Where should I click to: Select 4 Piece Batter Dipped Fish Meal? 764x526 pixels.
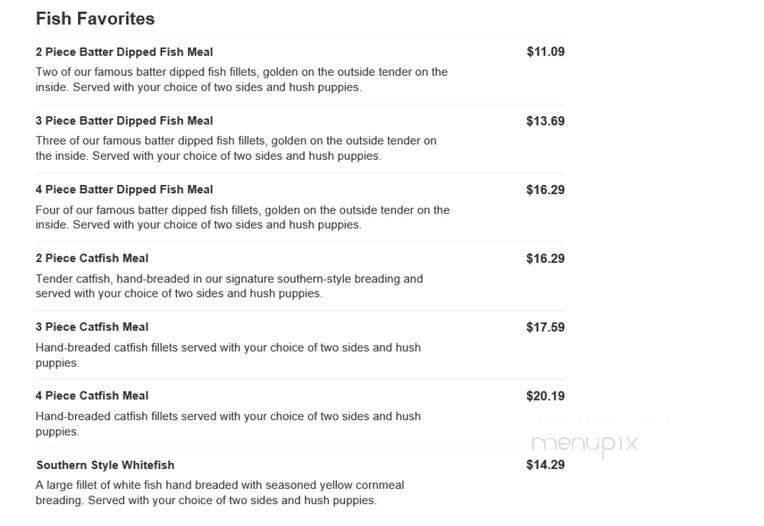pyautogui.click(x=124, y=189)
